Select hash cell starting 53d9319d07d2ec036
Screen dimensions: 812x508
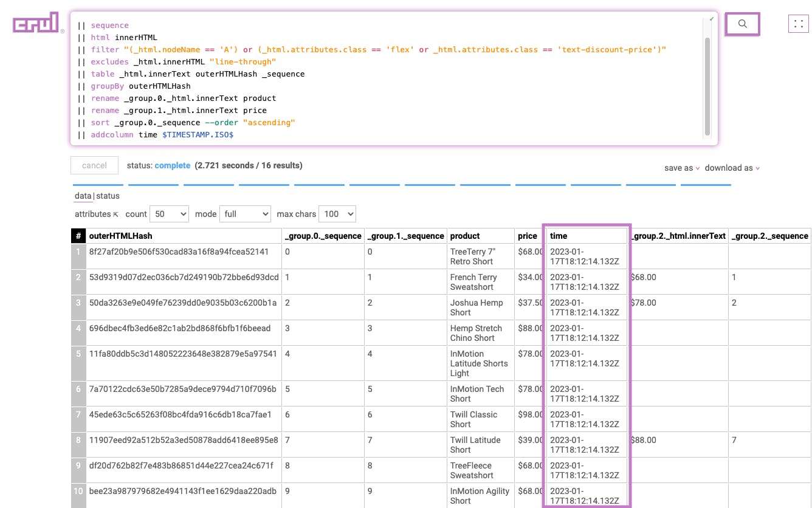pyautogui.click(x=183, y=282)
